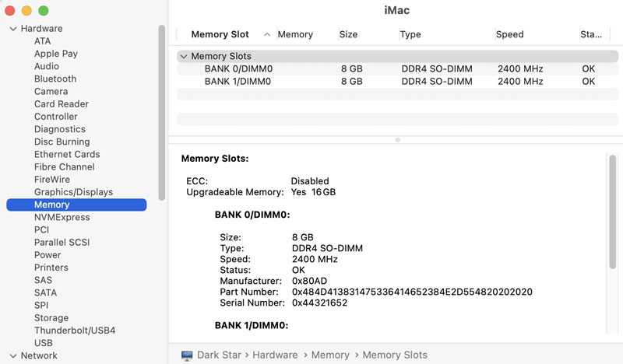
Task: Sort table by Type column header
Action: [410, 34]
